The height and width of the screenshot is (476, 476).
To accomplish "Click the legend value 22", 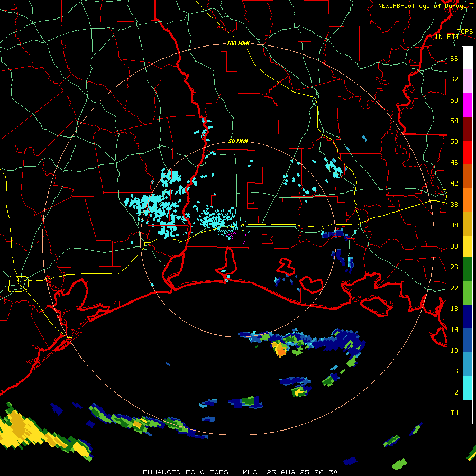I will [454, 288].
